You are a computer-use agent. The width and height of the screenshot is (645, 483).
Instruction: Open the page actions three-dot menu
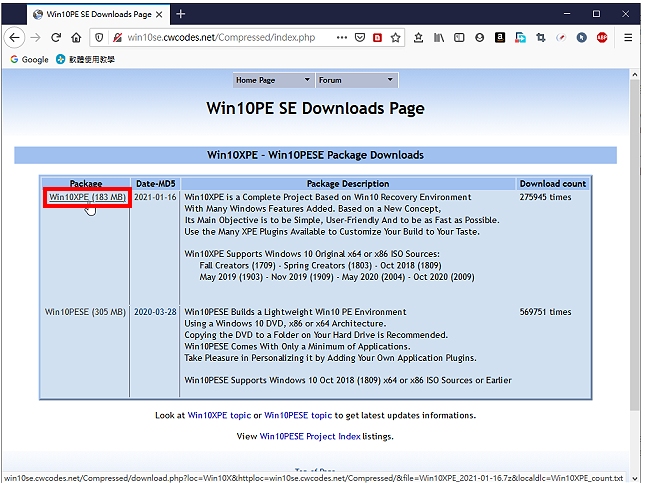pyautogui.click(x=341, y=38)
